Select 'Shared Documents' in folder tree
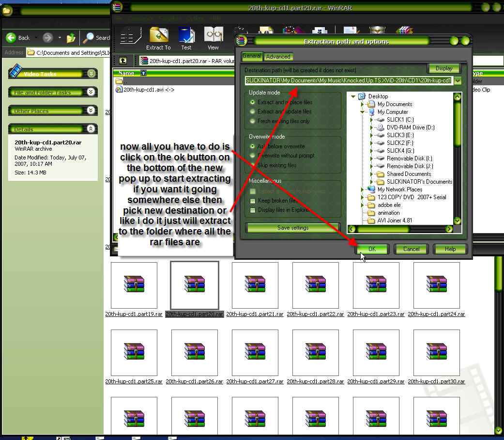This screenshot has height=440, width=504. pos(409,174)
